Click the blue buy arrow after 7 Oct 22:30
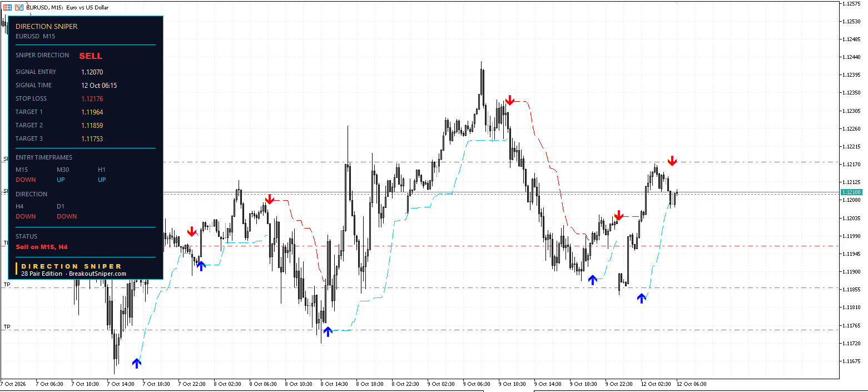Screen dimensions: 868x392 [x=201, y=265]
